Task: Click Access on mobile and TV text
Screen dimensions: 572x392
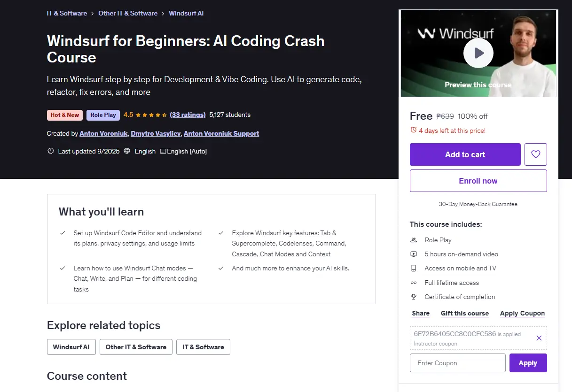Action: click(x=460, y=268)
